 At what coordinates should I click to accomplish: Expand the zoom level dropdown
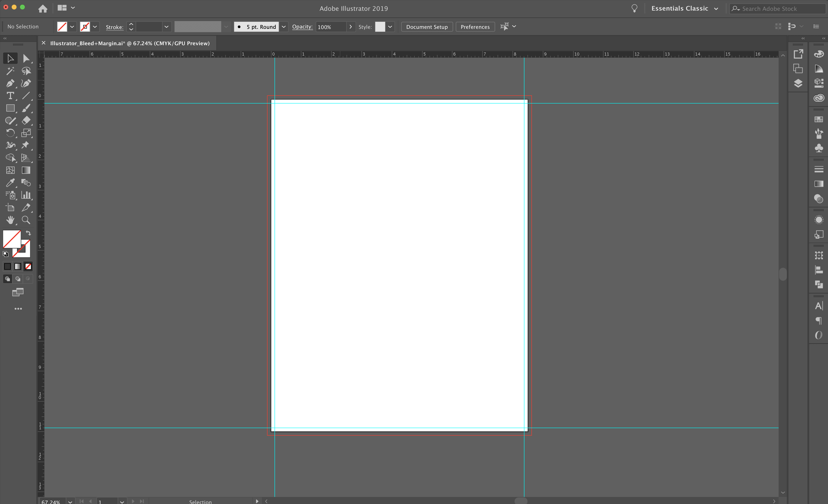click(70, 501)
